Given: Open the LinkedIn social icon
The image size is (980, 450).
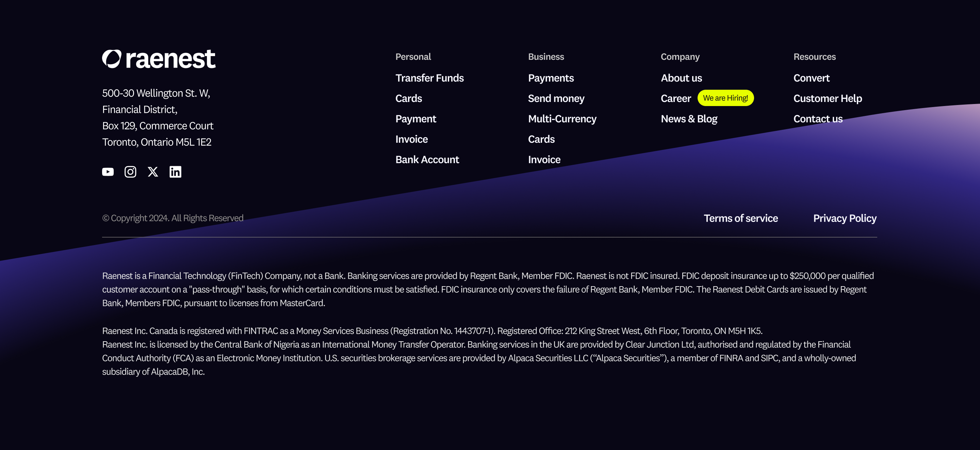Looking at the screenshot, I should (x=175, y=172).
